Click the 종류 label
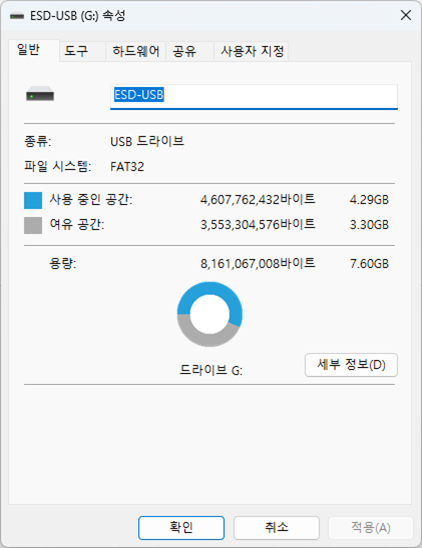 click(37, 142)
